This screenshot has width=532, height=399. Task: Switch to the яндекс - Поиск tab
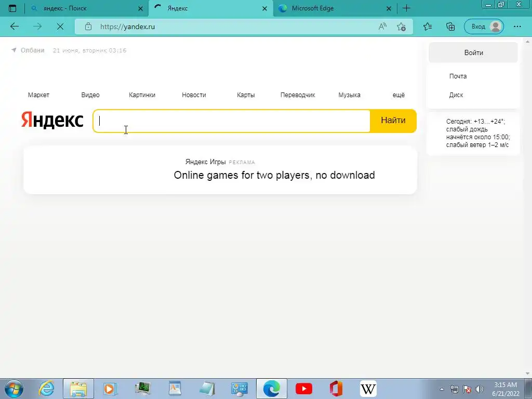[x=87, y=8]
